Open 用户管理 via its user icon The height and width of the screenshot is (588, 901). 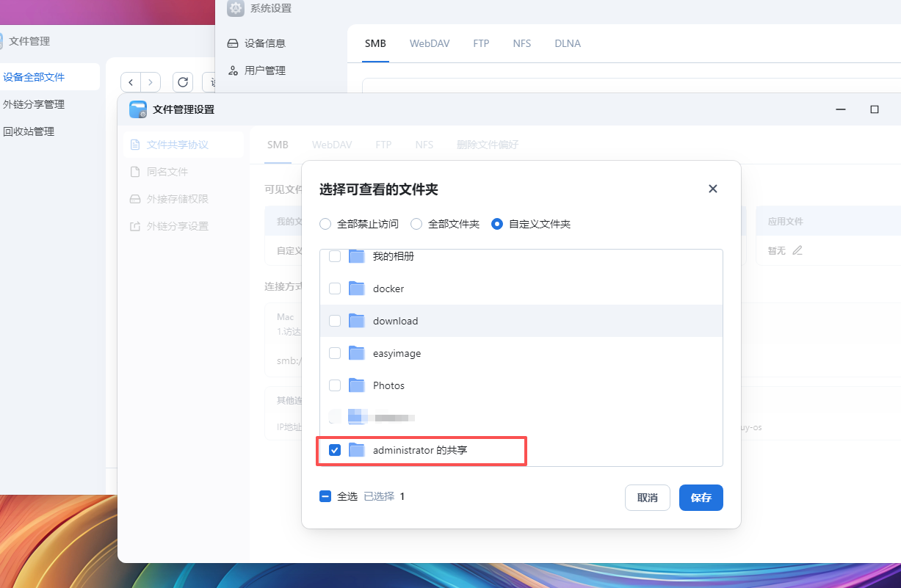point(233,70)
